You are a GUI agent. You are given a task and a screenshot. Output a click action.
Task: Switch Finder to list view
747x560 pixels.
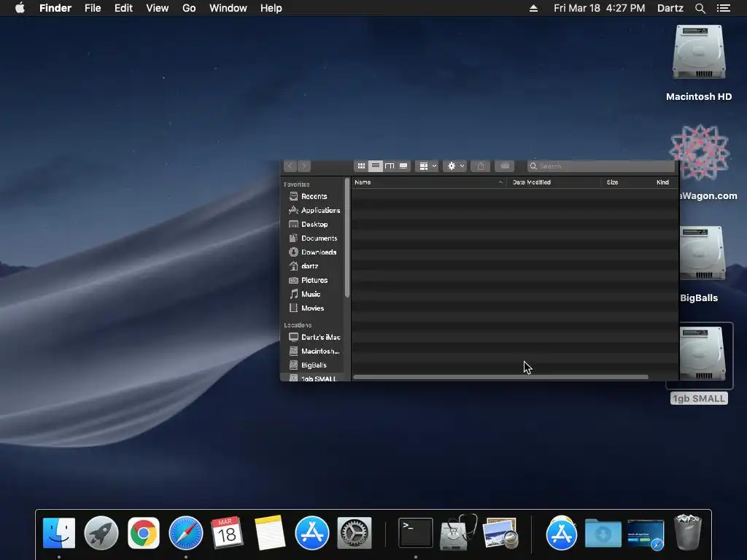click(x=376, y=166)
